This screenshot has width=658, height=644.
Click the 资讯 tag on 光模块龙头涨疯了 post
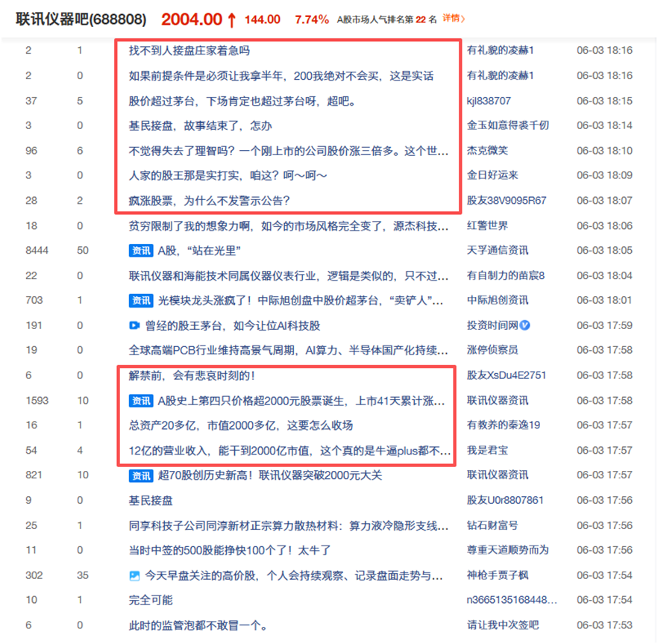pyautogui.click(x=140, y=301)
